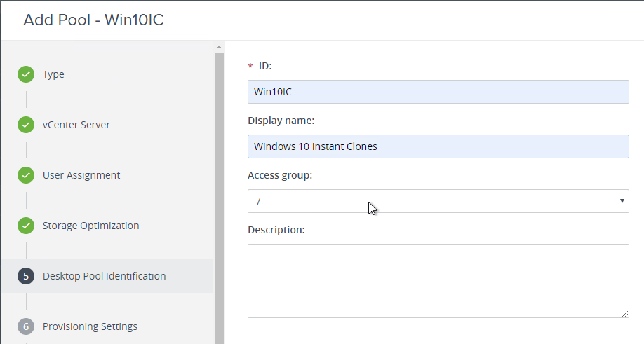Click the step 6 number circle
Screen dimensions: 644x344
[x=26, y=326]
